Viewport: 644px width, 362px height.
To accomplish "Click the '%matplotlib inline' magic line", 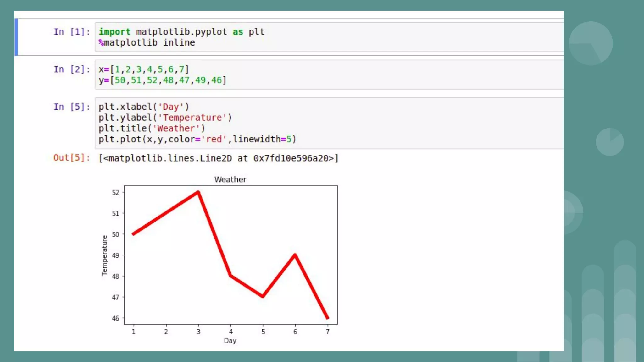I will [147, 42].
